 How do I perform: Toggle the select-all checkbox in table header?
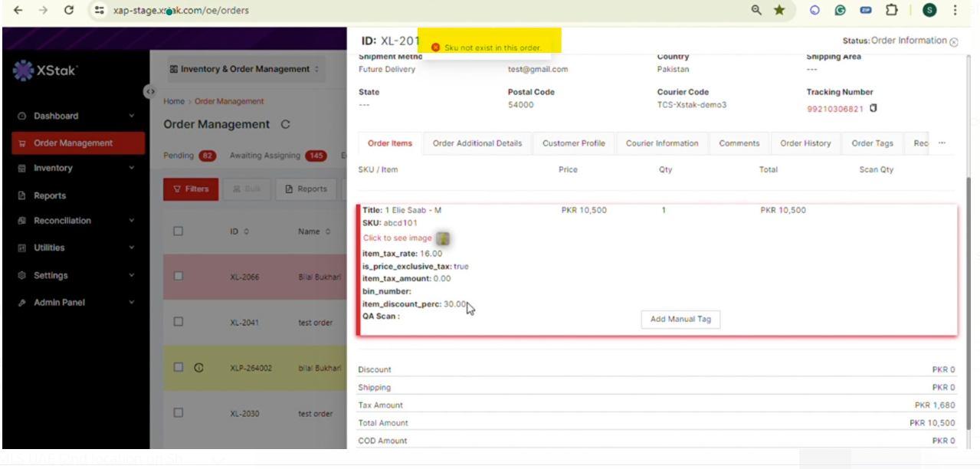click(179, 231)
